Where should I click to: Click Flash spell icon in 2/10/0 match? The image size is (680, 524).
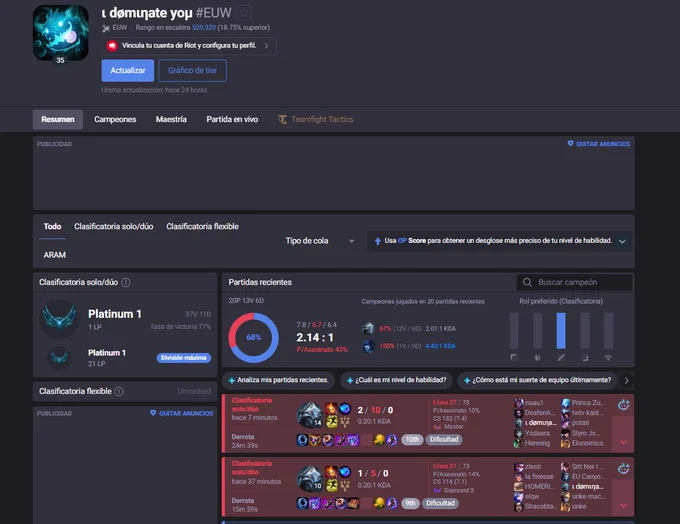click(x=331, y=422)
